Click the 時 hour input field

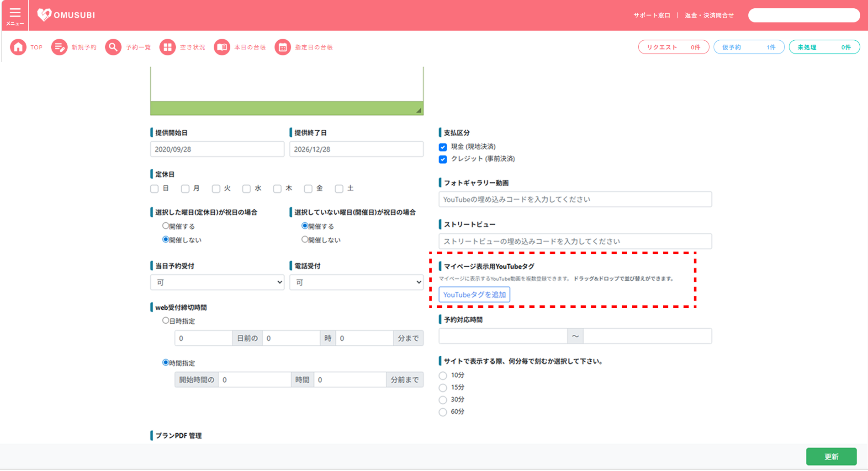click(x=291, y=338)
